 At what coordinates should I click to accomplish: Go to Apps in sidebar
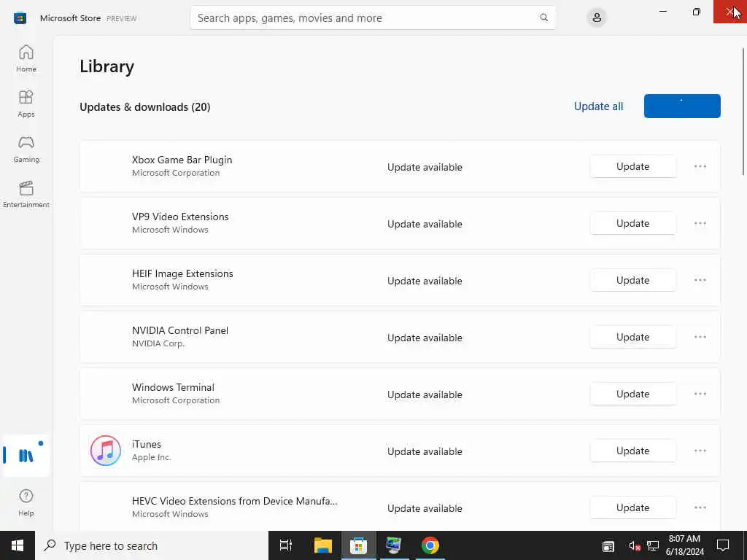point(26,104)
